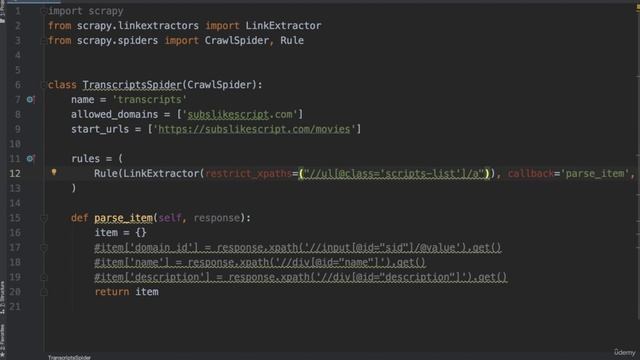640x360 pixels.
Task: Click the 'self' parameter on line 15
Action: point(169,218)
